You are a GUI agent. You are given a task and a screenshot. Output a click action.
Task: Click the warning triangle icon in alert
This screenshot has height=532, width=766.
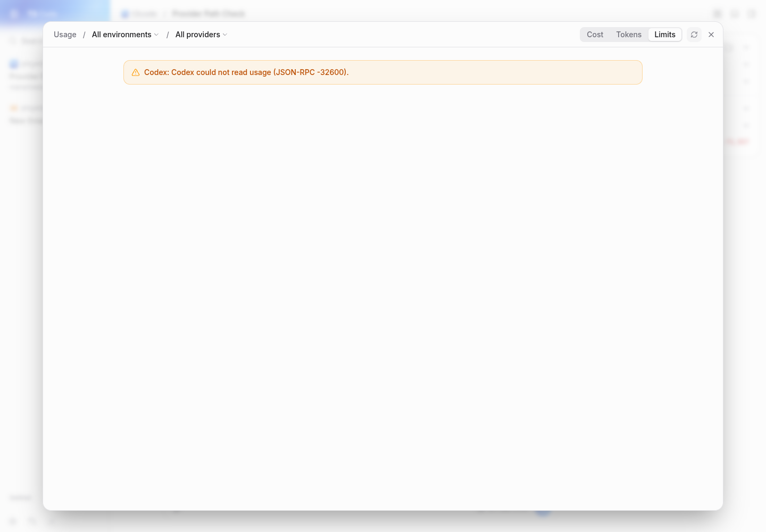136,72
